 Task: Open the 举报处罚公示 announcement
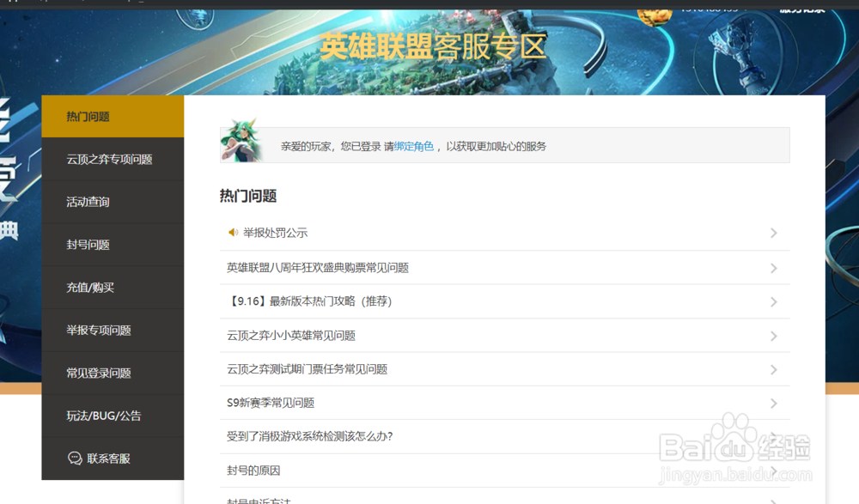(275, 233)
